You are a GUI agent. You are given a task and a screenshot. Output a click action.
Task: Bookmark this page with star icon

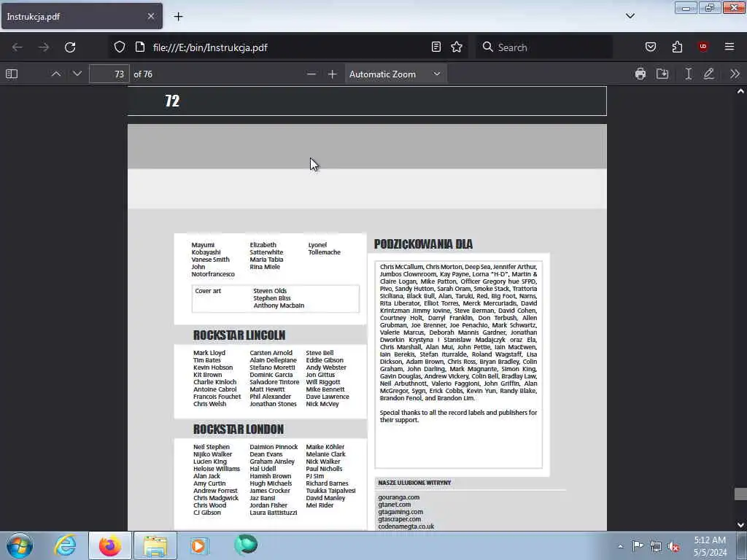tap(457, 47)
